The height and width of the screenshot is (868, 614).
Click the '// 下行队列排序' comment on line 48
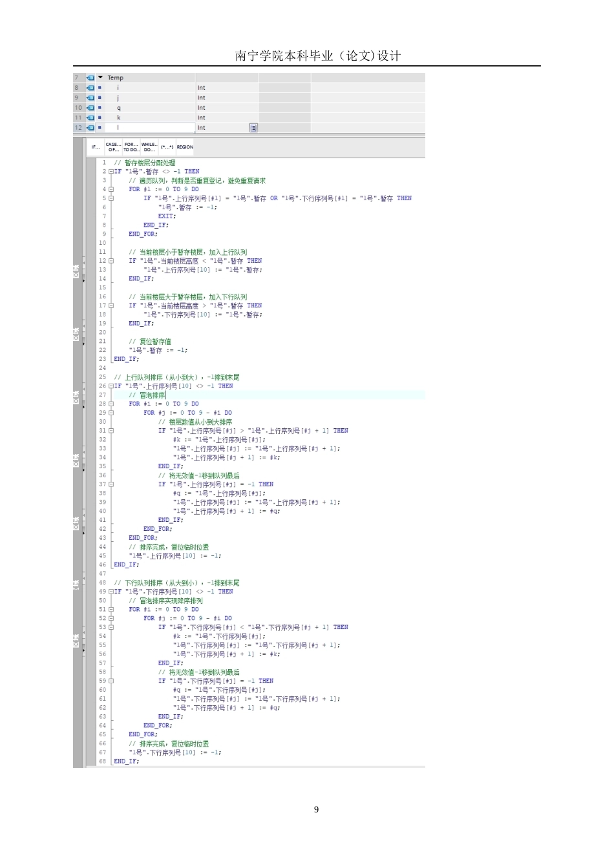pos(177,583)
